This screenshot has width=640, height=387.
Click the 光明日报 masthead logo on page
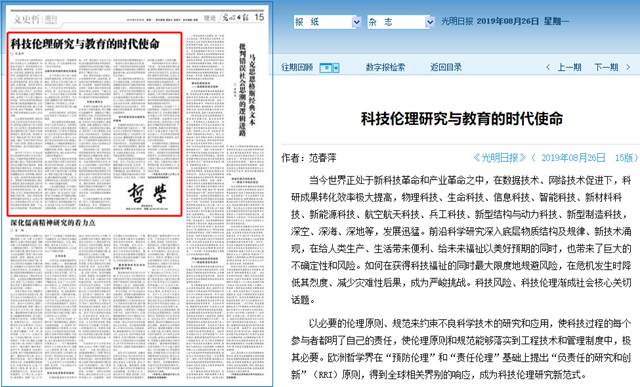coord(235,18)
